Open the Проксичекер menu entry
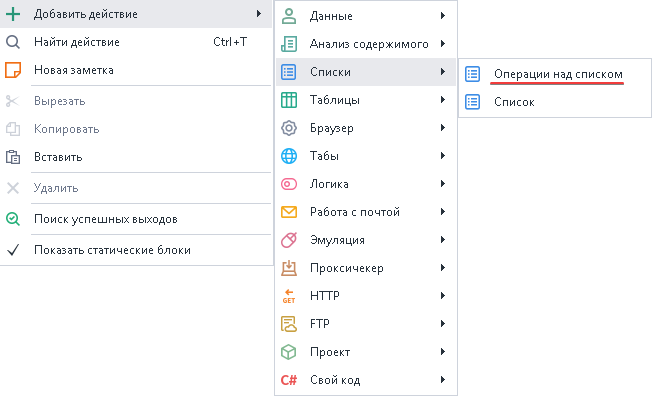This screenshot has width=654, height=402. (346, 268)
